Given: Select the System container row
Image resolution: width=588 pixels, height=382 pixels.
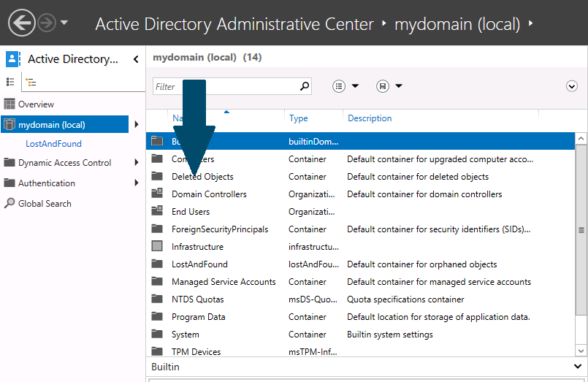Looking at the screenshot, I should 360,335.
